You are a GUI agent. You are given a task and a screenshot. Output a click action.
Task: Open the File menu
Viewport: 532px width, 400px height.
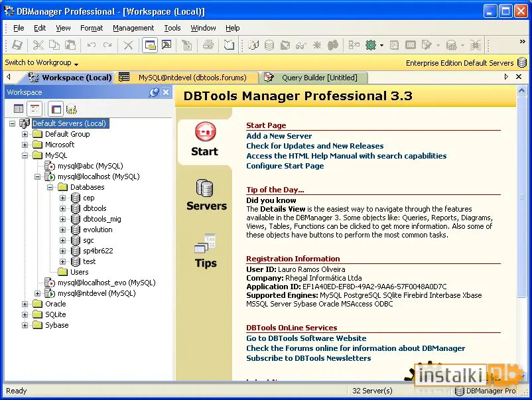click(19, 28)
